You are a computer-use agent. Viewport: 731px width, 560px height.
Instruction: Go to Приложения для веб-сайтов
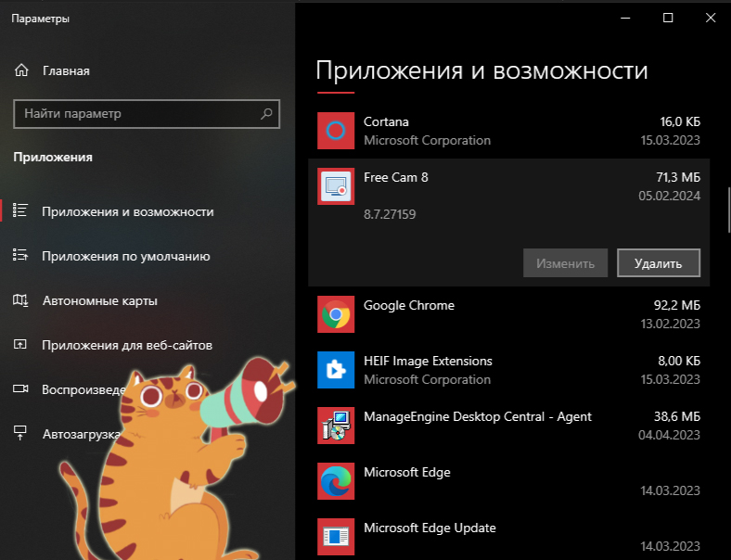tap(127, 345)
